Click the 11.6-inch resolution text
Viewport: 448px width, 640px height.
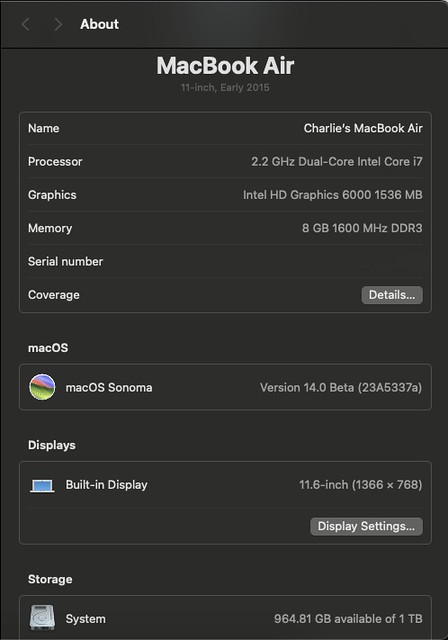(360, 485)
